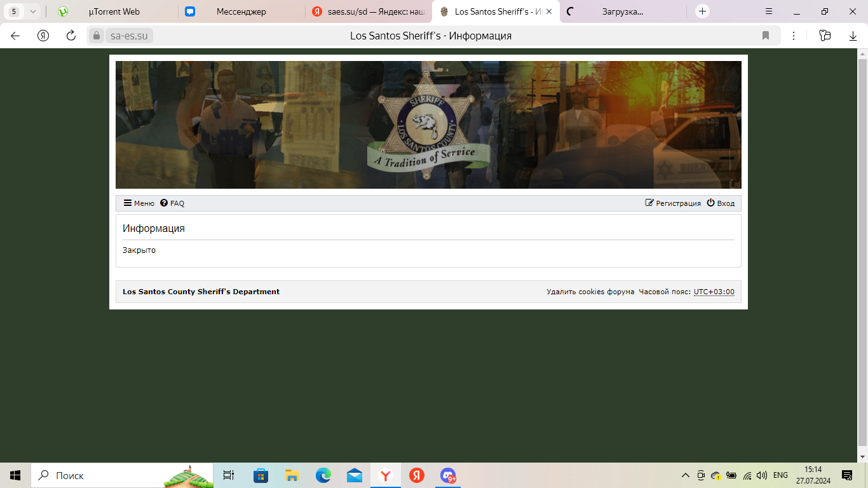Click the Registration pencil icon
This screenshot has width=868, height=488.
[x=649, y=203]
